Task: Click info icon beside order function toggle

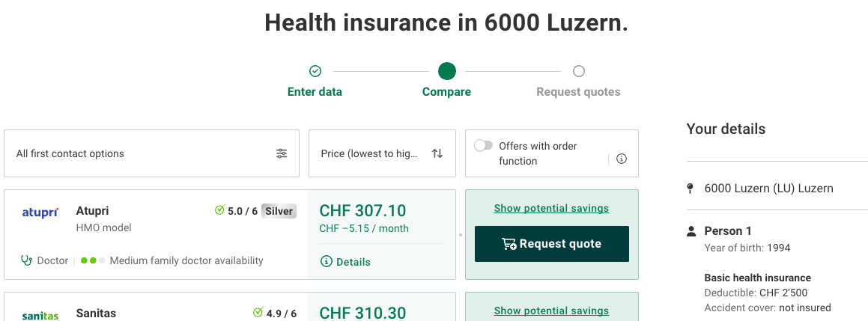Action: pyautogui.click(x=622, y=159)
